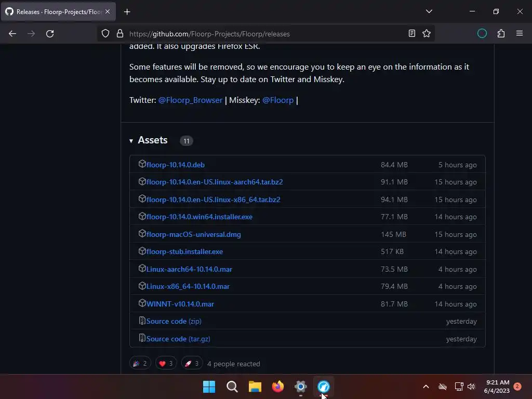532x399 pixels.
Task: Toggle the party popper reaction with 2
Action: 140,363
